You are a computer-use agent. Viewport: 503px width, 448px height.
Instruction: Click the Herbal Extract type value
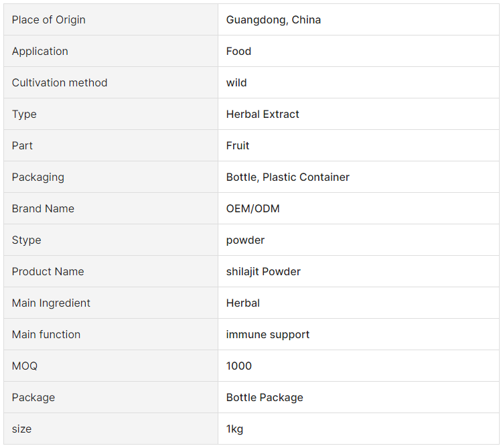coord(263,114)
